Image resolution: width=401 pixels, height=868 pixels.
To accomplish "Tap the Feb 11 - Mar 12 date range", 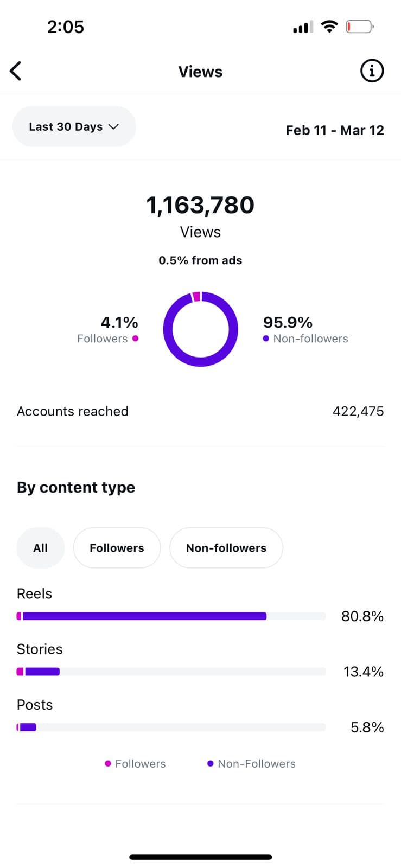I will click(x=334, y=130).
